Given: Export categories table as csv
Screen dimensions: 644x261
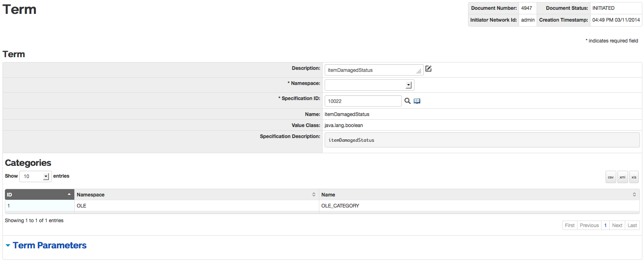Looking at the screenshot, I should (611, 177).
